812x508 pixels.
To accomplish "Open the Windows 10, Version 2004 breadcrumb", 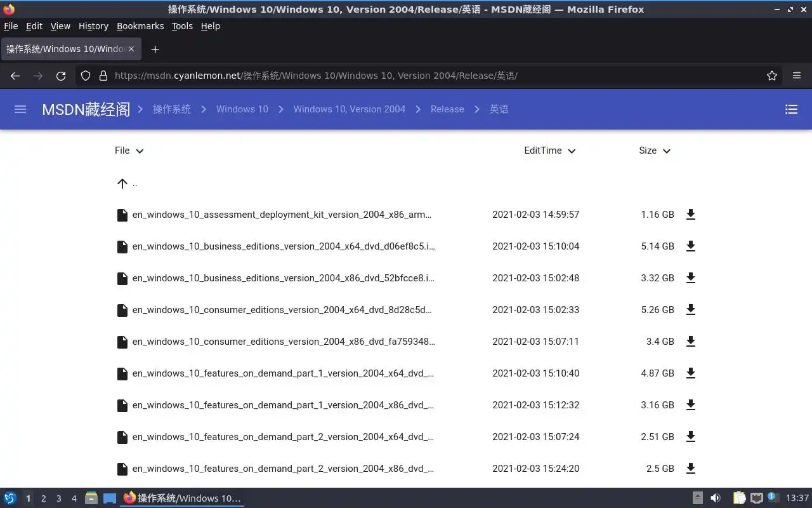I will (x=350, y=109).
